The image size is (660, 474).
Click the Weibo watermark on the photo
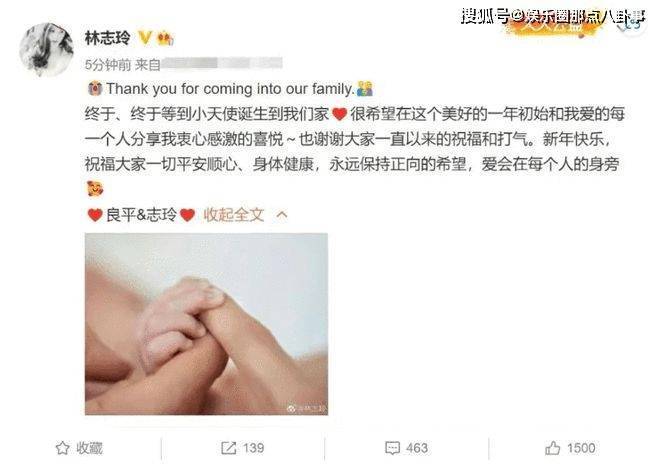point(306,408)
